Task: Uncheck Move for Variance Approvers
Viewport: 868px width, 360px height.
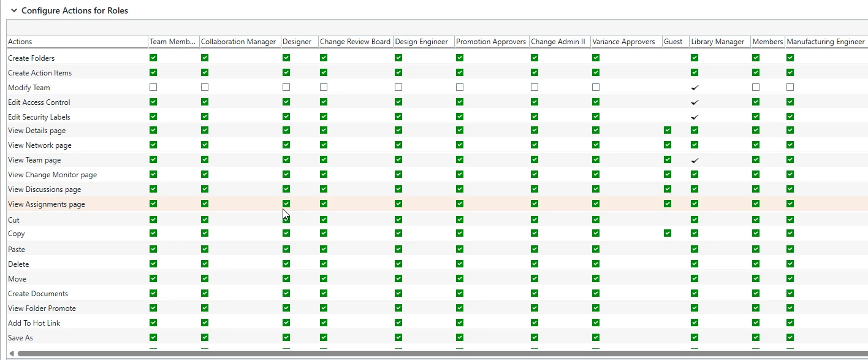Action: (596, 278)
